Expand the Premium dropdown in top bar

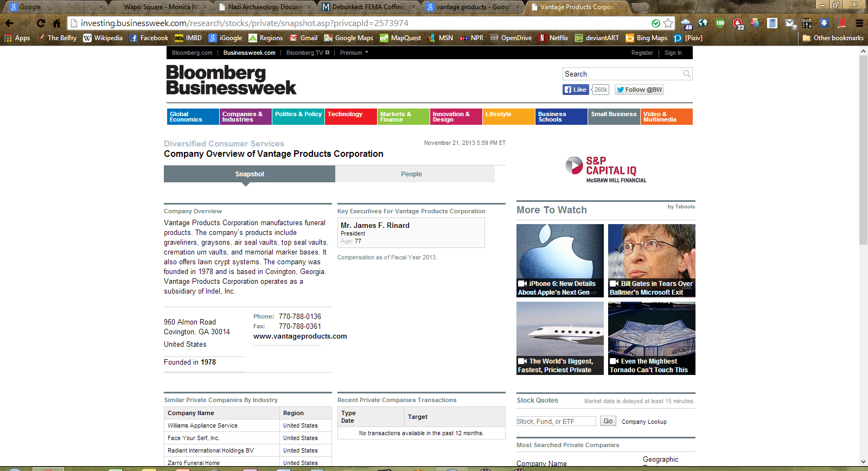click(354, 53)
